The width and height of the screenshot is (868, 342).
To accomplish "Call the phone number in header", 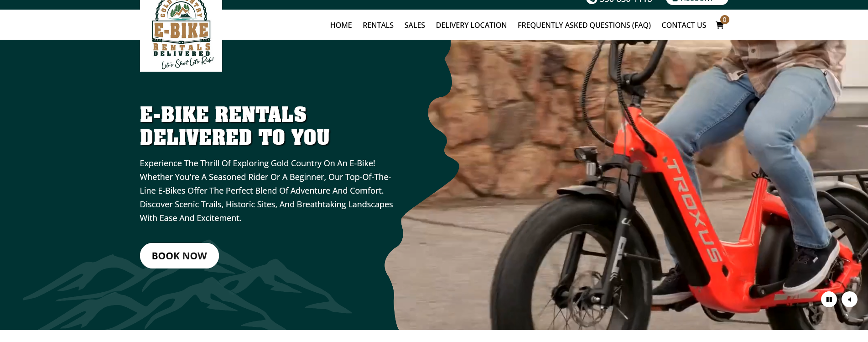I will [625, 1].
